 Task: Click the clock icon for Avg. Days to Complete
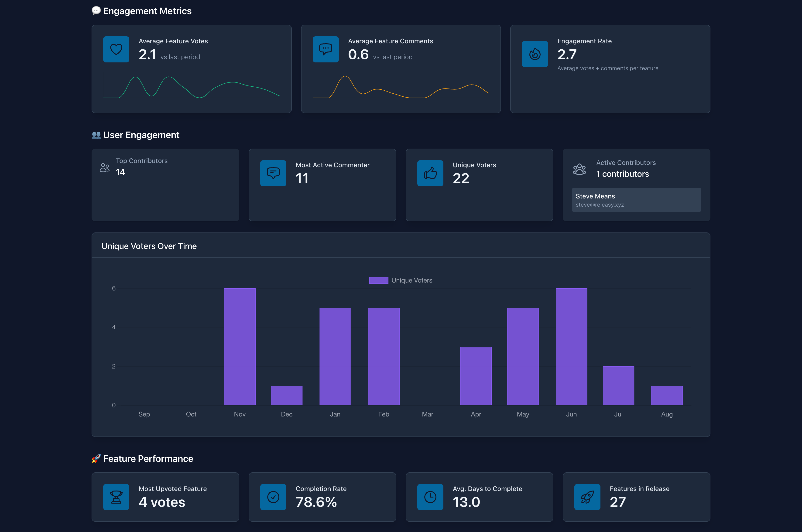tap(430, 497)
